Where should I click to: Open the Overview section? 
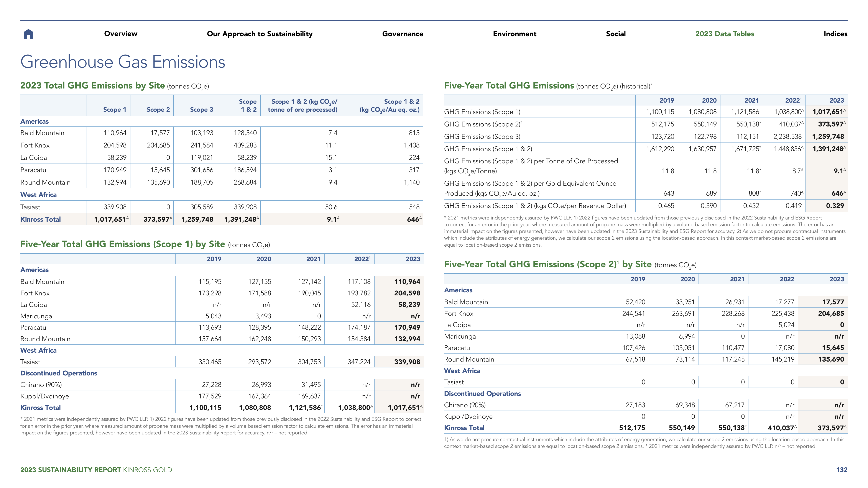pyautogui.click(x=121, y=34)
